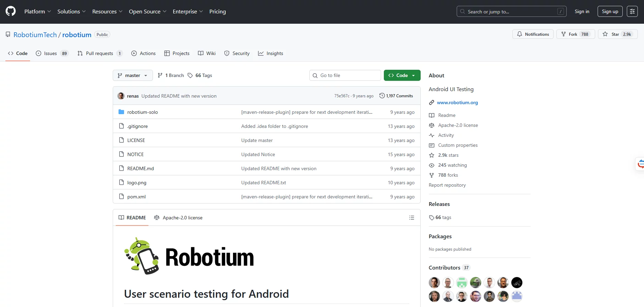
Task: Expand the Resources menu
Action: coord(107,11)
